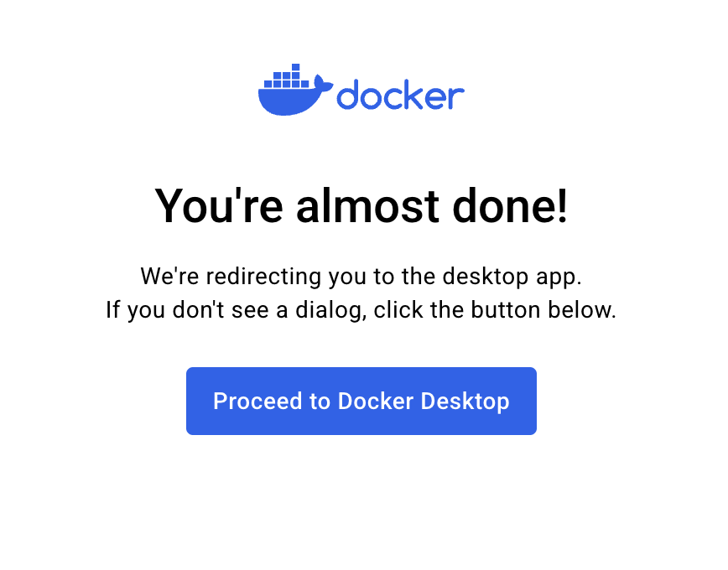Click the whale's body in the logo

coord(291,101)
